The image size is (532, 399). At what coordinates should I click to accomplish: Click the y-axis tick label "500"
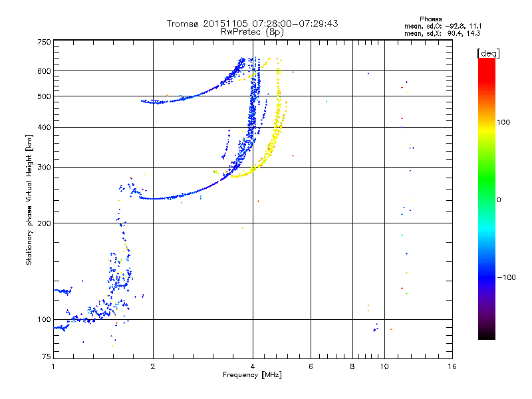[x=45, y=96]
